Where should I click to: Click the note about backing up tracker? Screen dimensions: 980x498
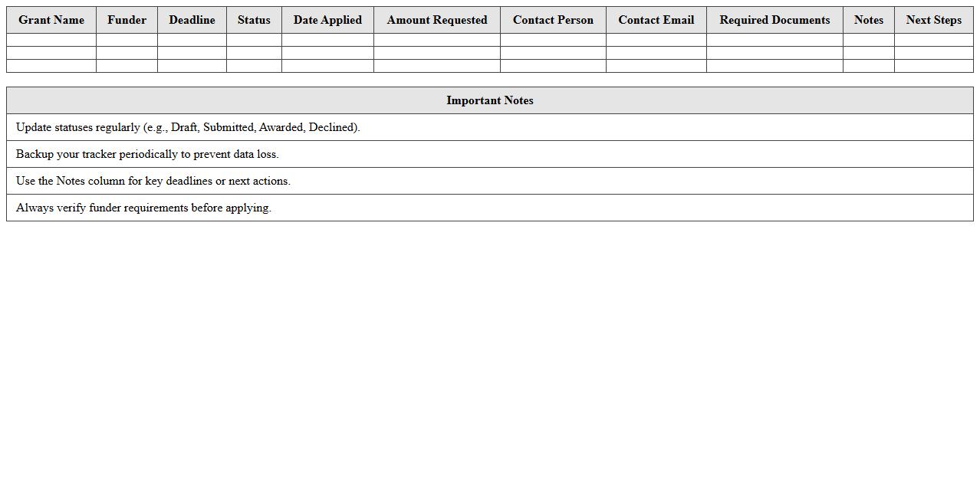[147, 154]
